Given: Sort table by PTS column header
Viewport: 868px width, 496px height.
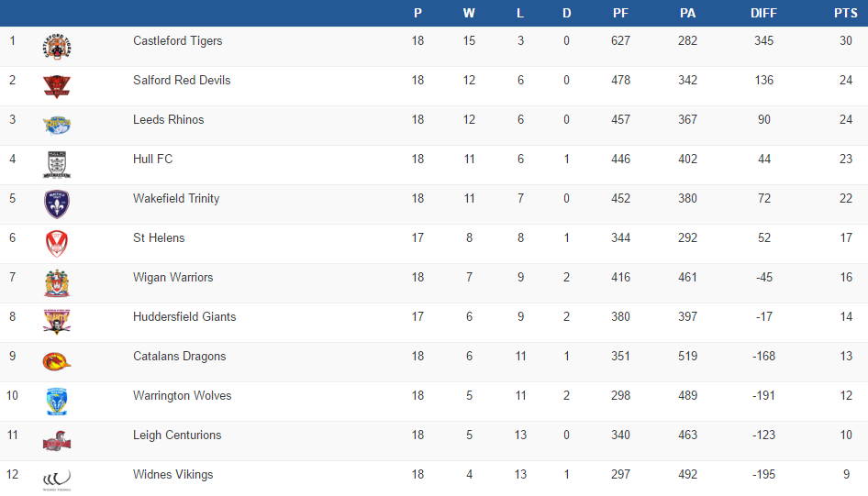Looking at the screenshot, I should pos(845,13).
